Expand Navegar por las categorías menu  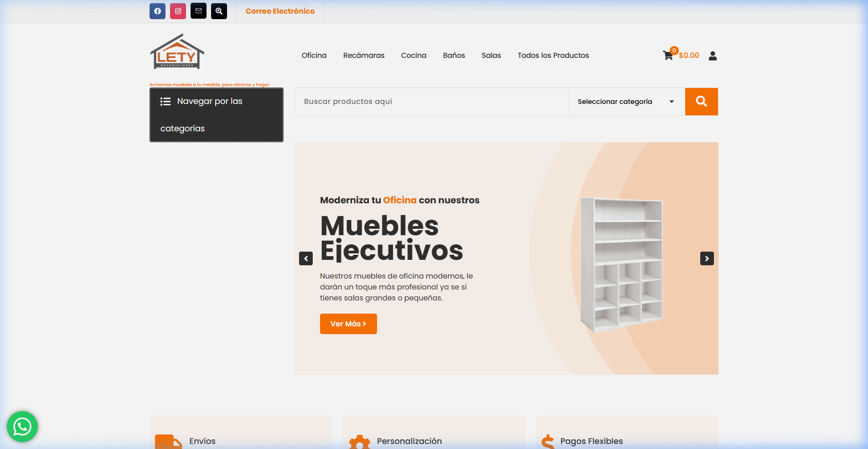pos(217,115)
